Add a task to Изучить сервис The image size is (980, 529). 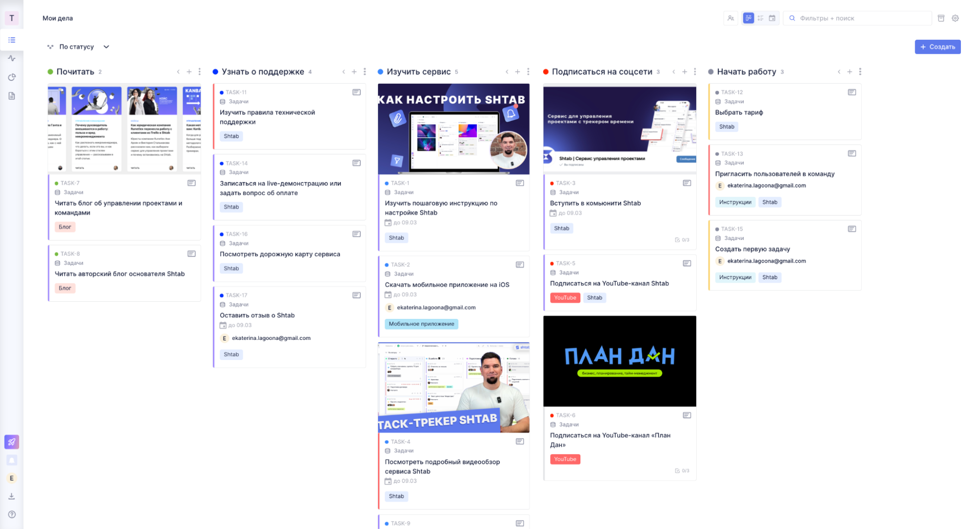(517, 72)
